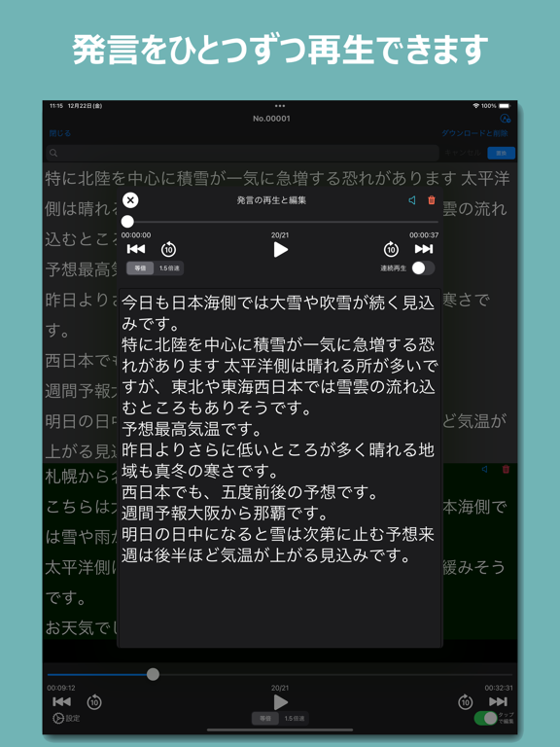Skip to next in bottom player
560x747 pixels.
[498, 701]
